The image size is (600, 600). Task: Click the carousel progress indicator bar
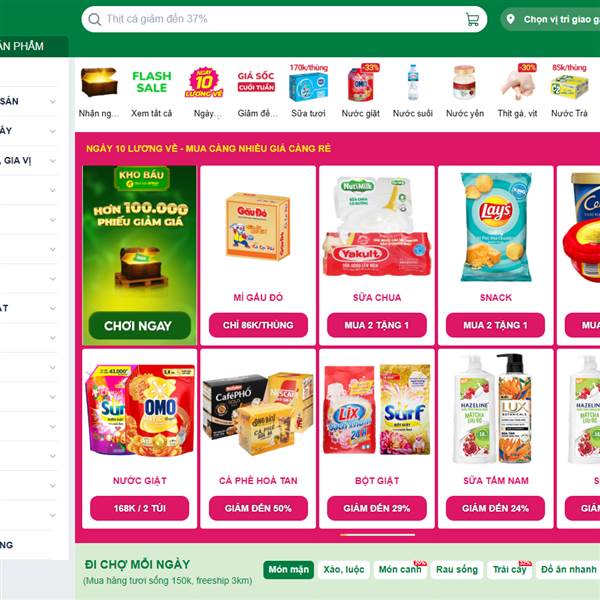pyautogui.click(x=377, y=535)
